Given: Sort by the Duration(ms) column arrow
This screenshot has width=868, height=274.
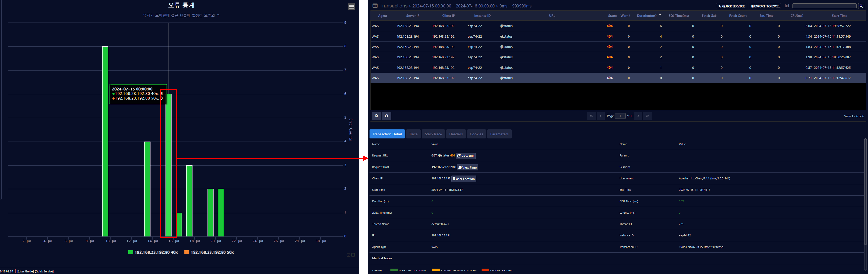Looking at the screenshot, I should pos(660,14).
